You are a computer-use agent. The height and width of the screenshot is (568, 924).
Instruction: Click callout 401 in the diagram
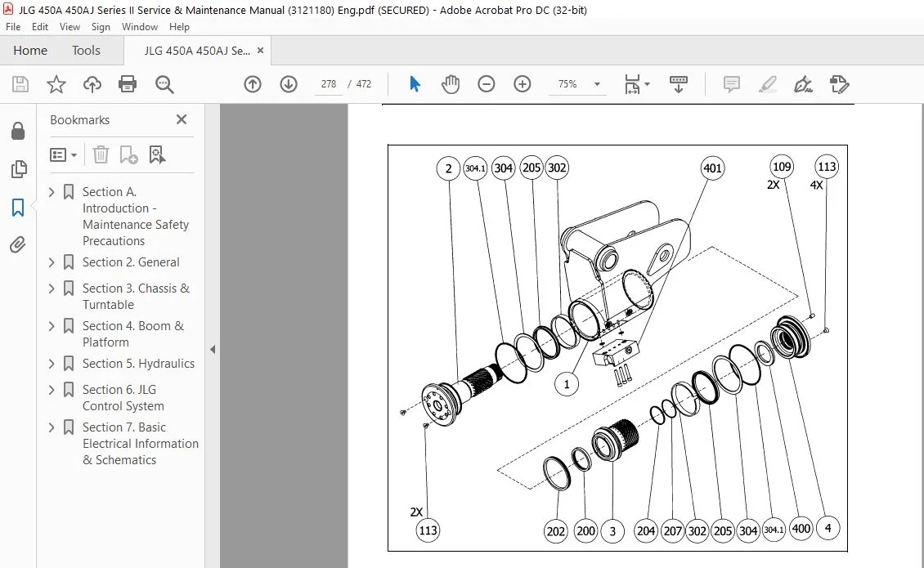pyautogui.click(x=712, y=168)
